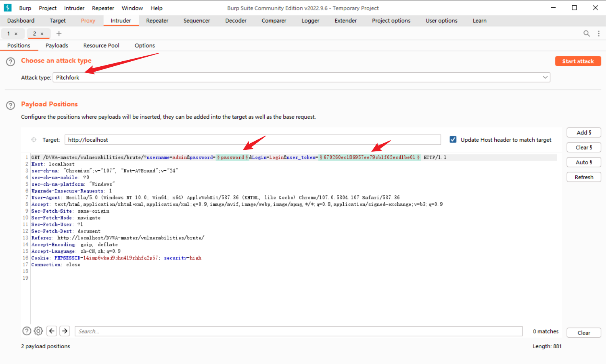This screenshot has height=364, width=606.
Task: Open the three-dot options menu icon
Action: [599, 34]
